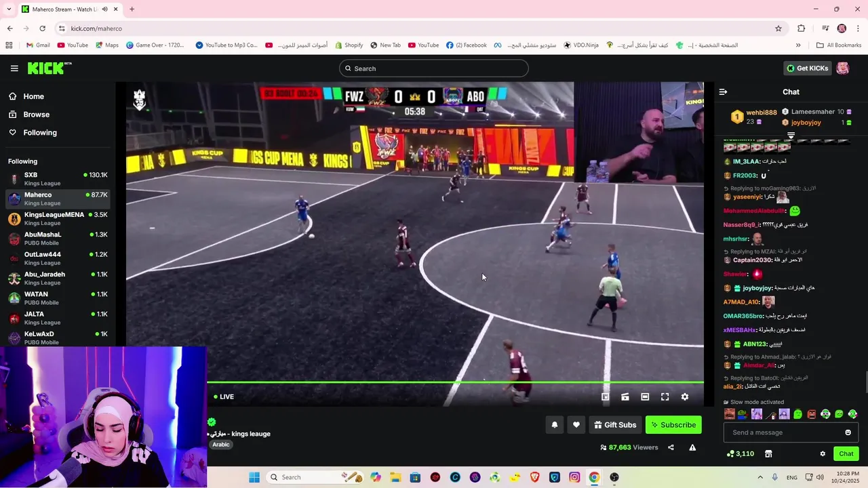Screen dimensions: 868x488
Task: Go to the Kick logo homepage
Action: 49,68
